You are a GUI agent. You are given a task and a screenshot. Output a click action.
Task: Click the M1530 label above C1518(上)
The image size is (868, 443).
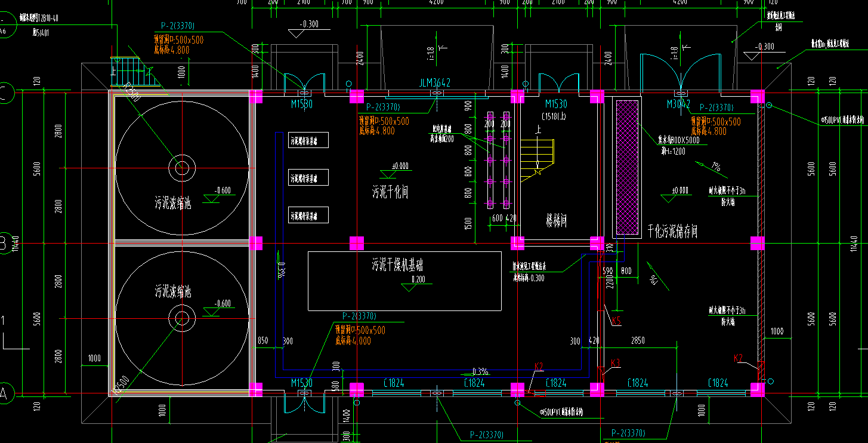(556, 104)
